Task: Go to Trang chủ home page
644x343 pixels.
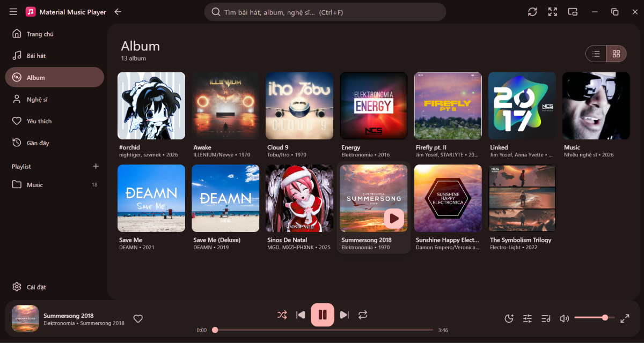Action: click(x=55, y=34)
